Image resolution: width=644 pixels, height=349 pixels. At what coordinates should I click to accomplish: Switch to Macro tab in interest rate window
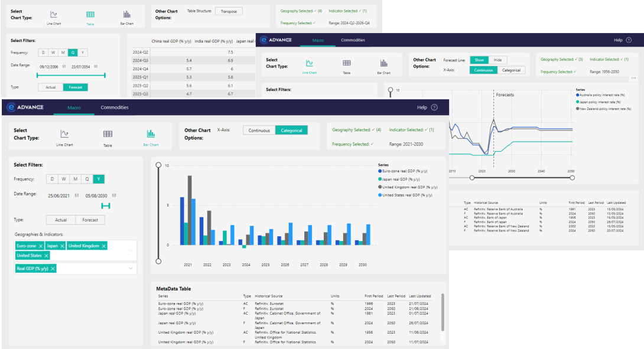pyautogui.click(x=317, y=40)
